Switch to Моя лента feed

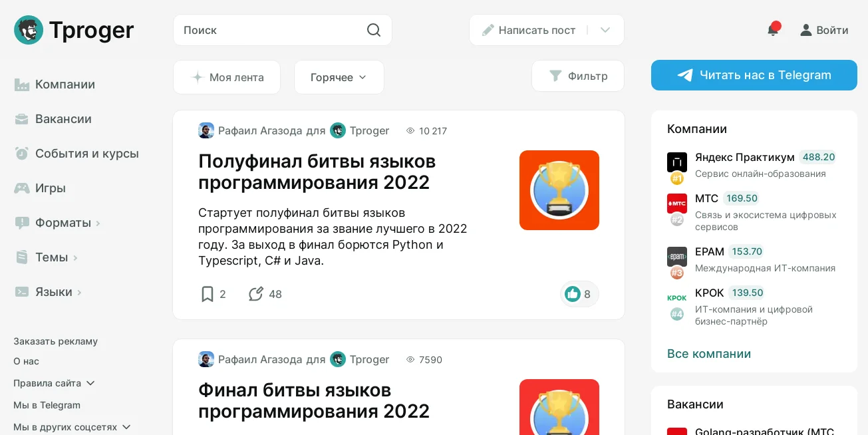point(227,77)
